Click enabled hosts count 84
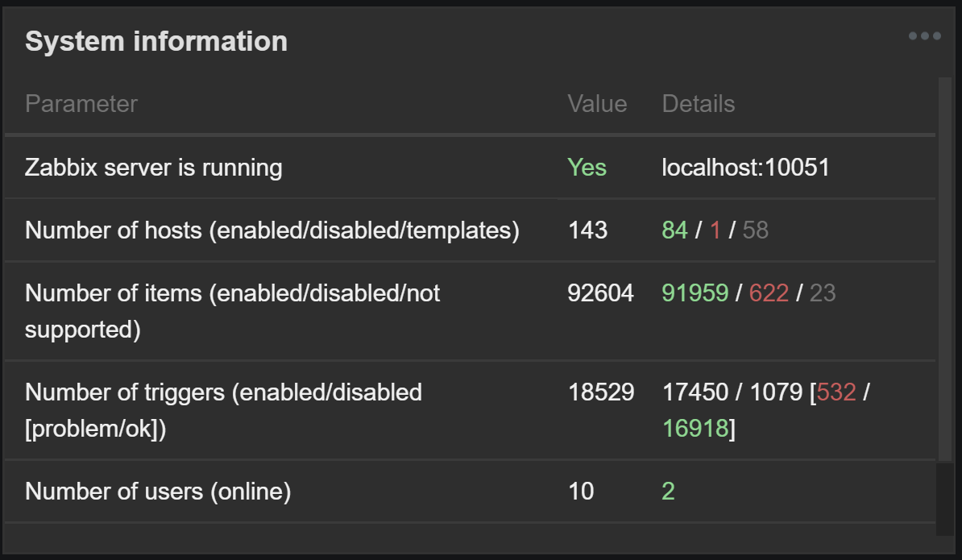 [674, 230]
